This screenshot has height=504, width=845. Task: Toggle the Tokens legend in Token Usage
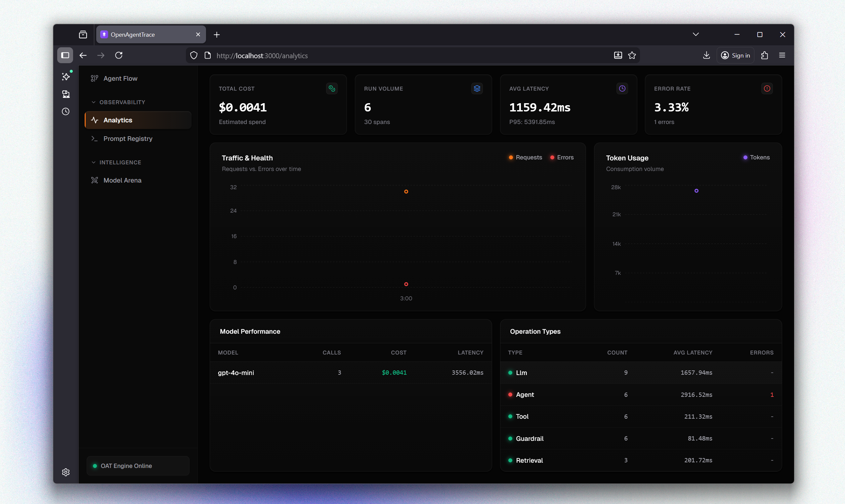[756, 157]
